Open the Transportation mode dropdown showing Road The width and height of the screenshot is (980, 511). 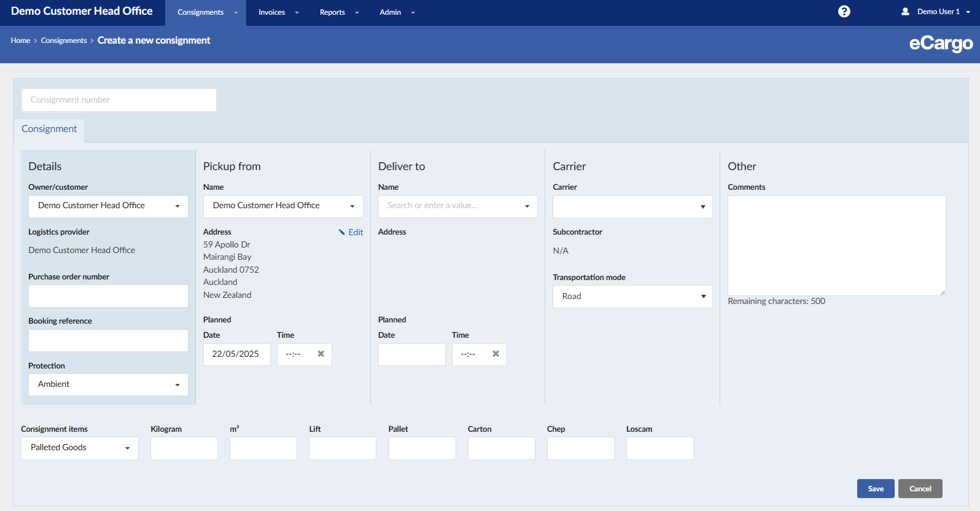[x=632, y=297]
